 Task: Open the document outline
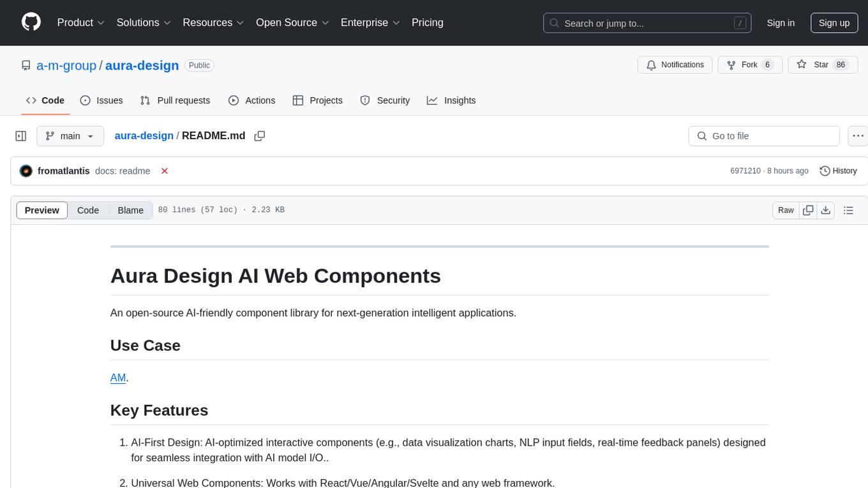pos(848,210)
